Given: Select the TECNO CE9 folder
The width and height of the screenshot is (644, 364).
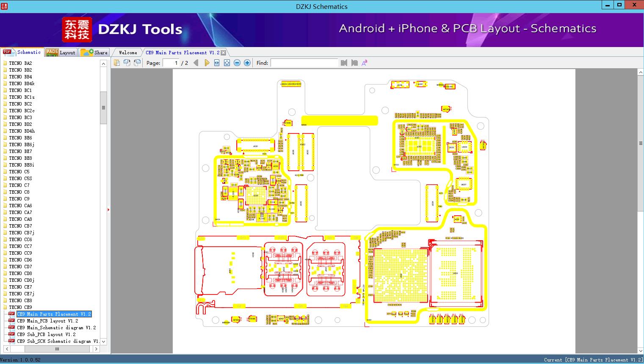Looking at the screenshot, I should (x=20, y=307).
